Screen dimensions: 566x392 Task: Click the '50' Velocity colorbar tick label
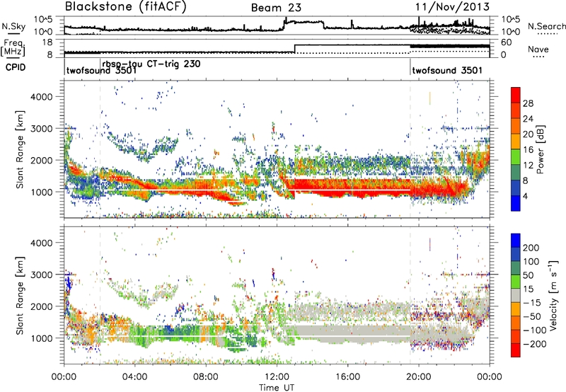pos(528,275)
